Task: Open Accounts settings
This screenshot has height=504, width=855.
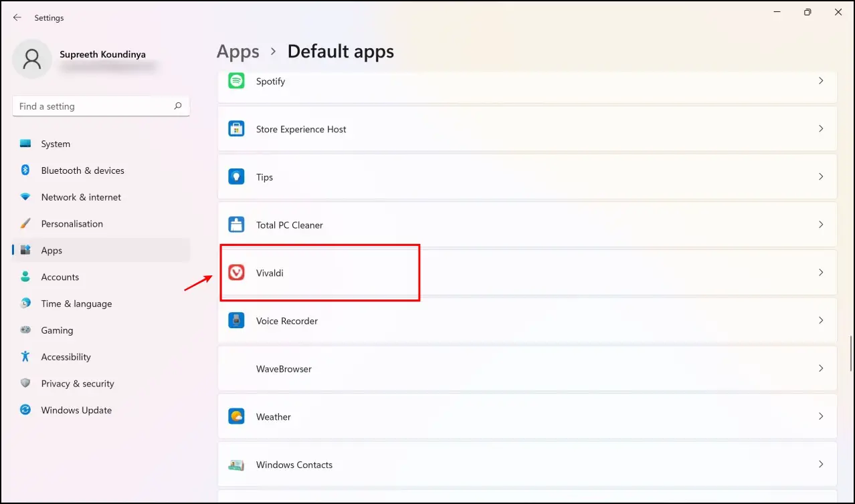Action: 60,277
